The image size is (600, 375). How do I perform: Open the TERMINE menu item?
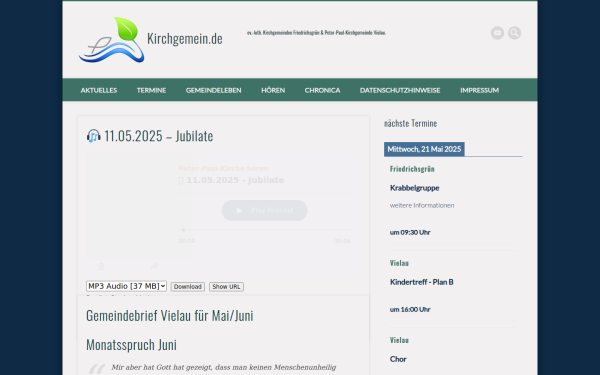(x=151, y=90)
